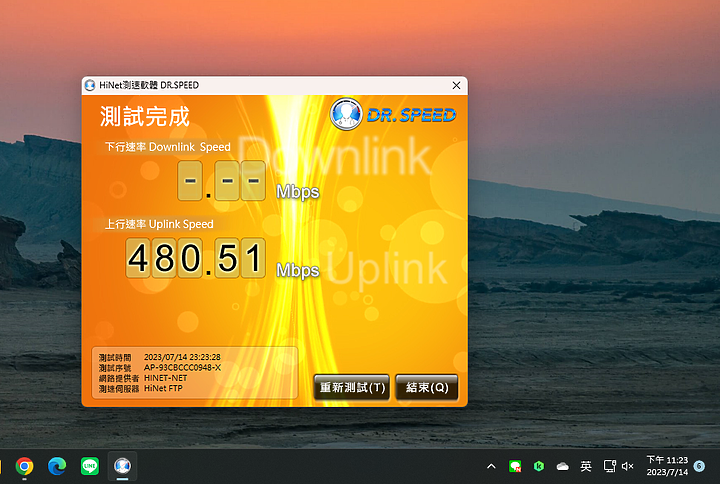Click the green hexagon K tray icon
The height and width of the screenshot is (484, 720).
(x=539, y=467)
